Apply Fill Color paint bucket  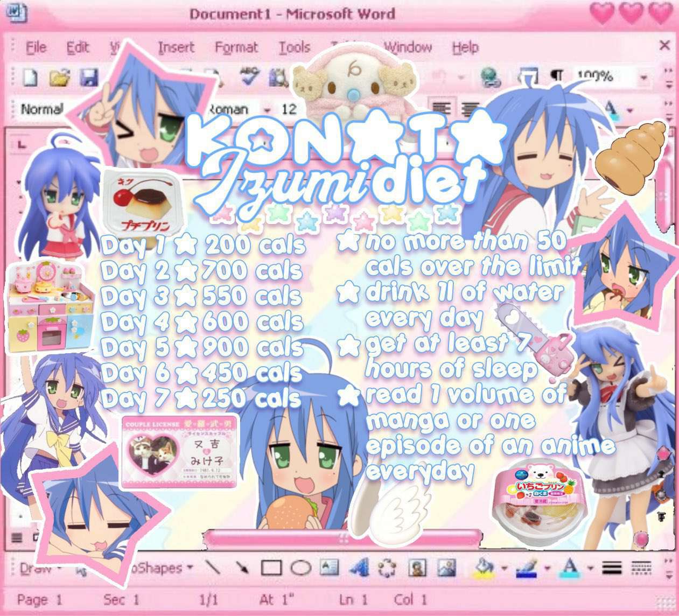(x=485, y=568)
